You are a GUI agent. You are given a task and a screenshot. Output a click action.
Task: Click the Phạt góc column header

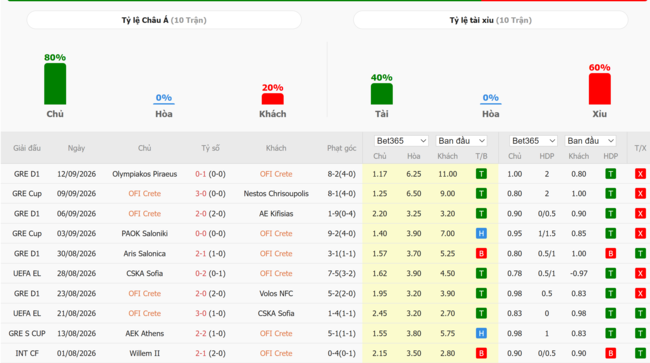pos(342,148)
